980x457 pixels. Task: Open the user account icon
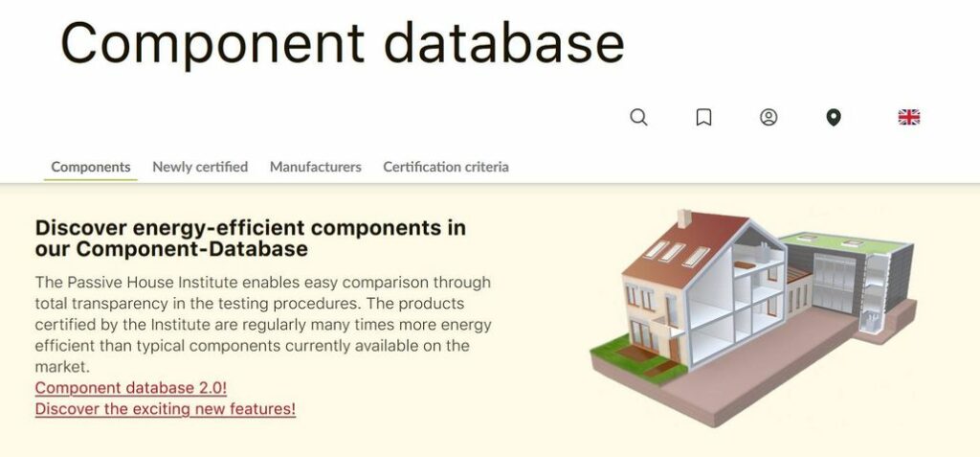768,118
